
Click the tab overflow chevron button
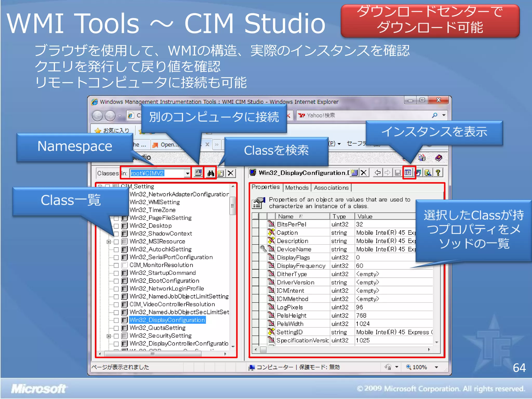(217, 144)
